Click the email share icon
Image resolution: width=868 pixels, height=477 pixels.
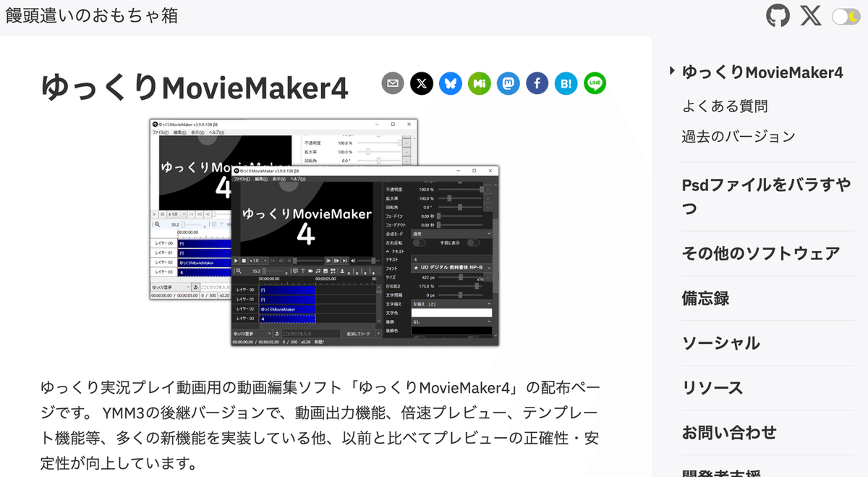[x=393, y=83]
